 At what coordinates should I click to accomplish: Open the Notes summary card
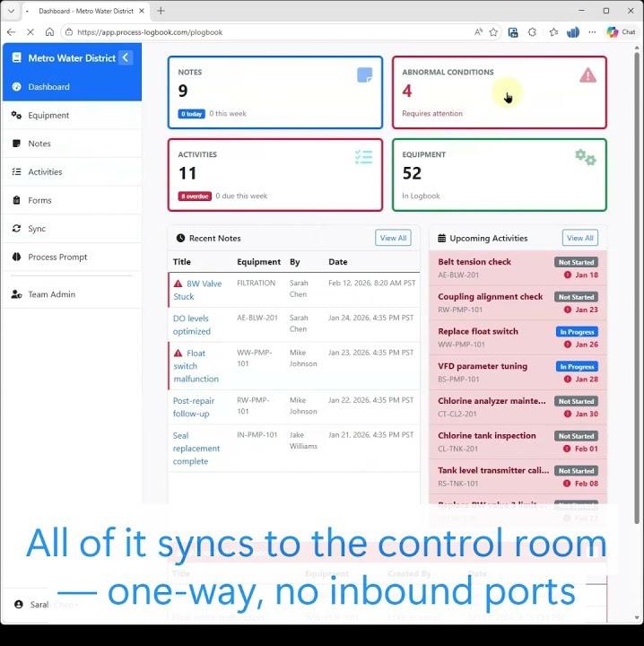(275, 92)
